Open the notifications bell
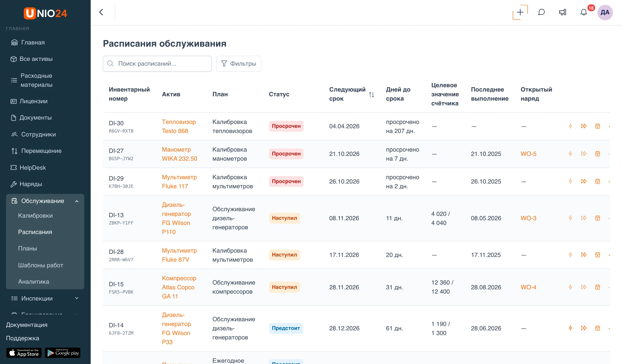This screenshot has height=364, width=622. coord(584,12)
